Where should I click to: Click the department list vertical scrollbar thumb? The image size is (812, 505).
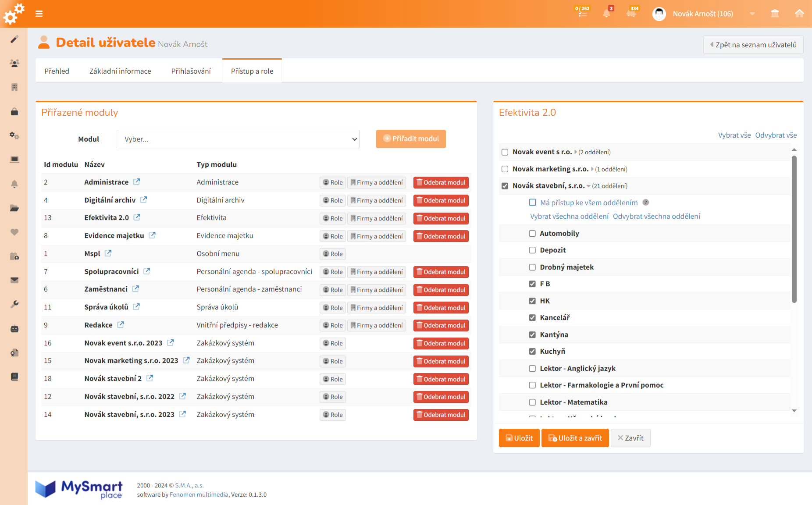click(x=794, y=229)
